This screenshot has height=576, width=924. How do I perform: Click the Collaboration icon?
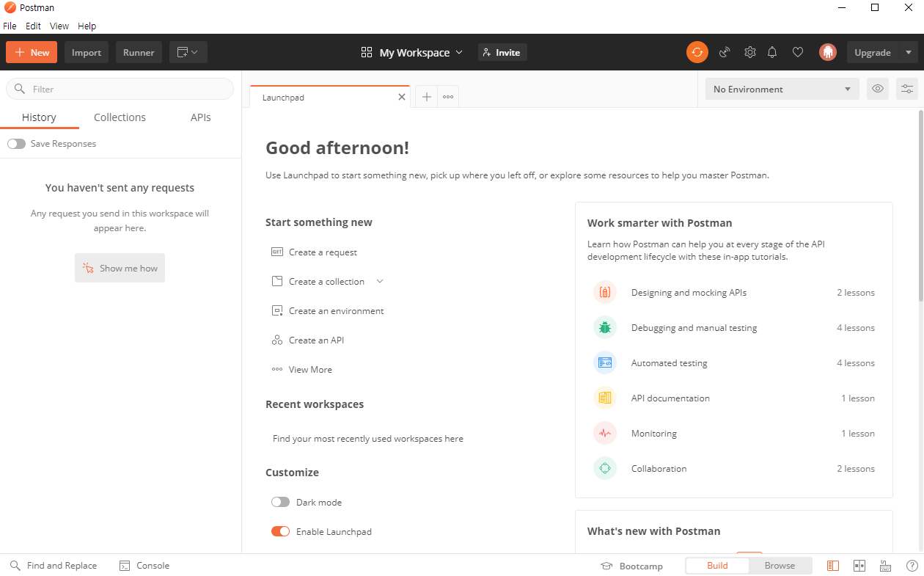point(605,468)
